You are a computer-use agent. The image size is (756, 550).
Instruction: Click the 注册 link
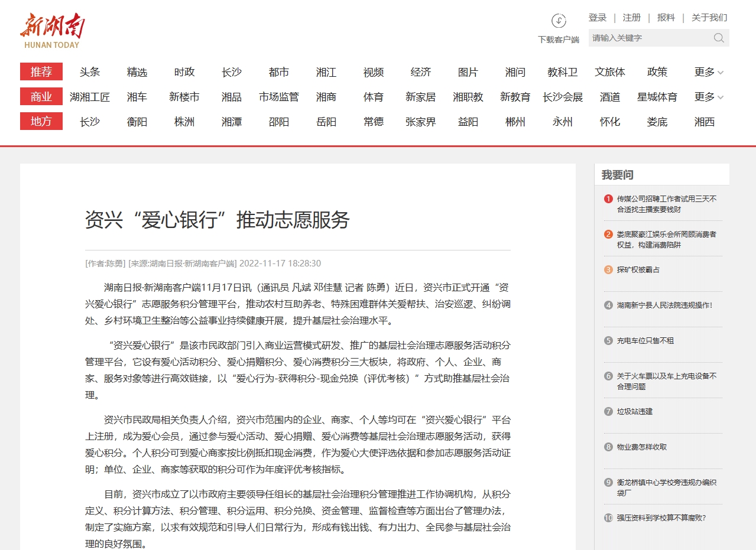tap(632, 18)
